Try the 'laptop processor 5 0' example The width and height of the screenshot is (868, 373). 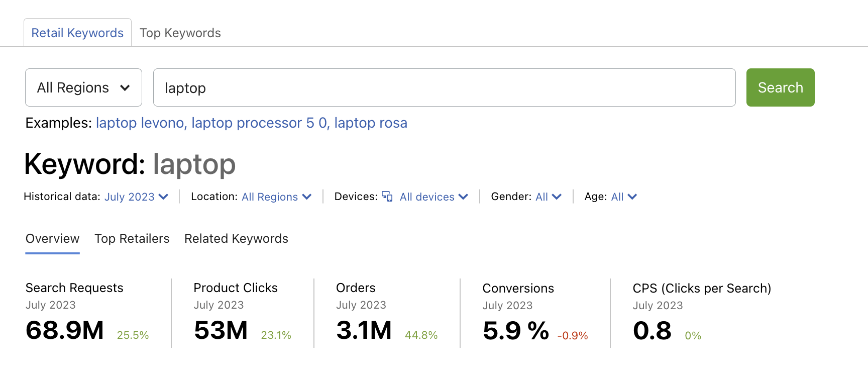(x=259, y=123)
